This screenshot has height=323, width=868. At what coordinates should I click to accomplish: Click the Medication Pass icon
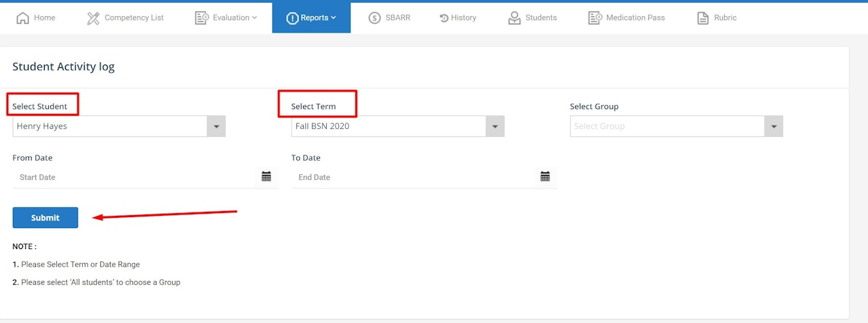(595, 18)
